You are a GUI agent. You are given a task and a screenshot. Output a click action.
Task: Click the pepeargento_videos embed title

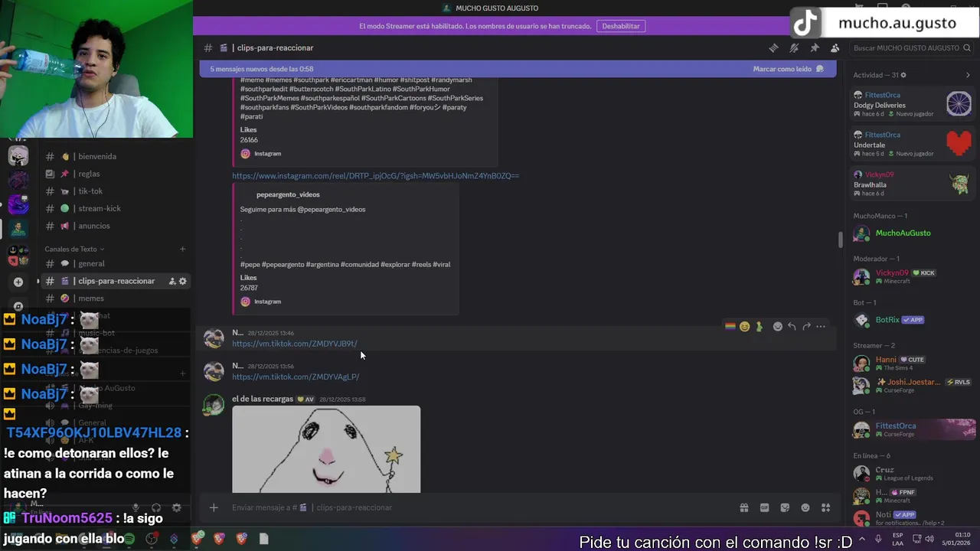click(288, 194)
